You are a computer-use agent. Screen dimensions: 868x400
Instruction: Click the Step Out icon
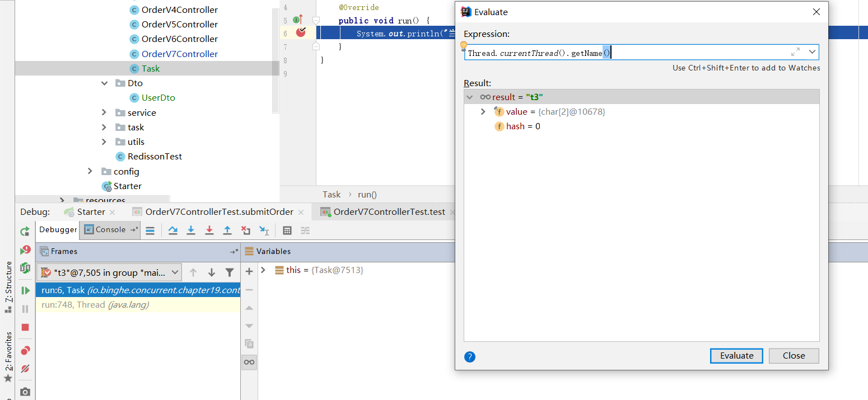click(x=227, y=230)
